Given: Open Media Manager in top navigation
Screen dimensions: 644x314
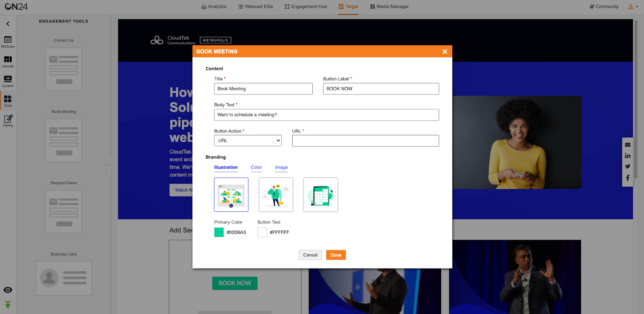Looking at the screenshot, I should (389, 6).
